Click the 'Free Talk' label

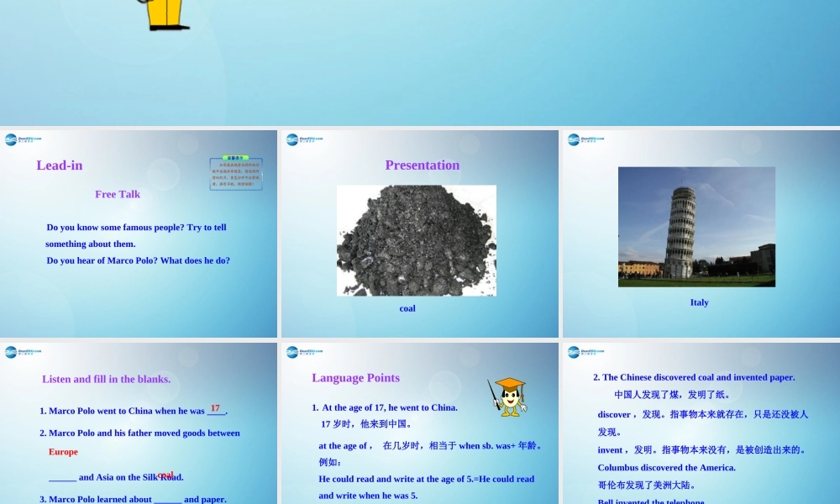118,194
